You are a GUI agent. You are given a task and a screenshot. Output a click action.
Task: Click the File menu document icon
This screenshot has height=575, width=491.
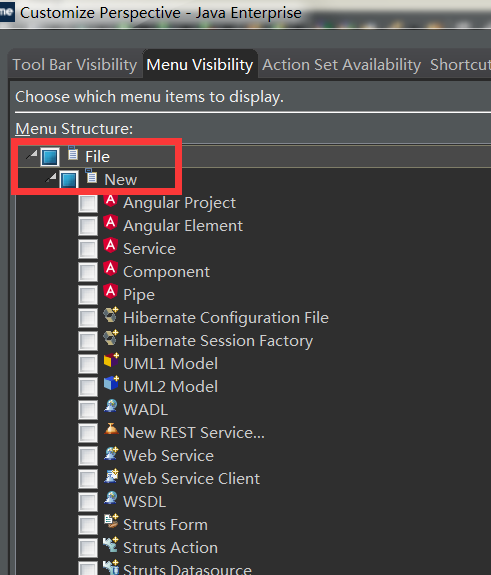click(x=73, y=153)
